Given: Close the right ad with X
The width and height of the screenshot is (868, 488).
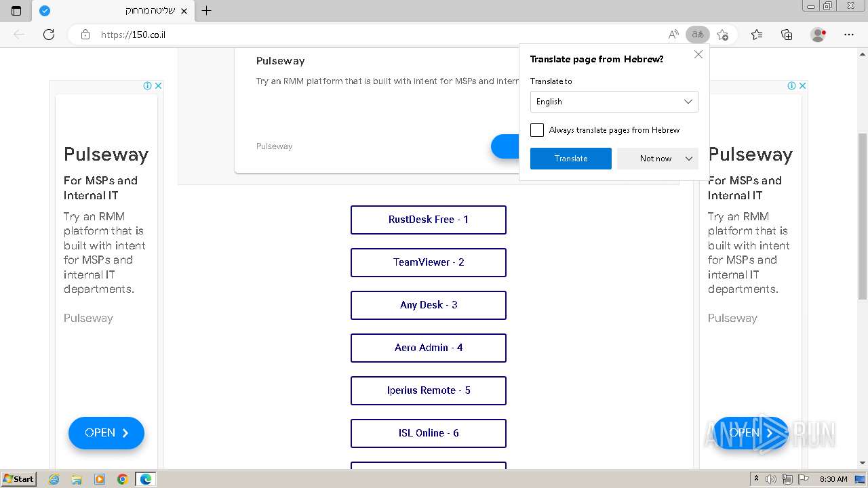Looking at the screenshot, I should (x=802, y=85).
